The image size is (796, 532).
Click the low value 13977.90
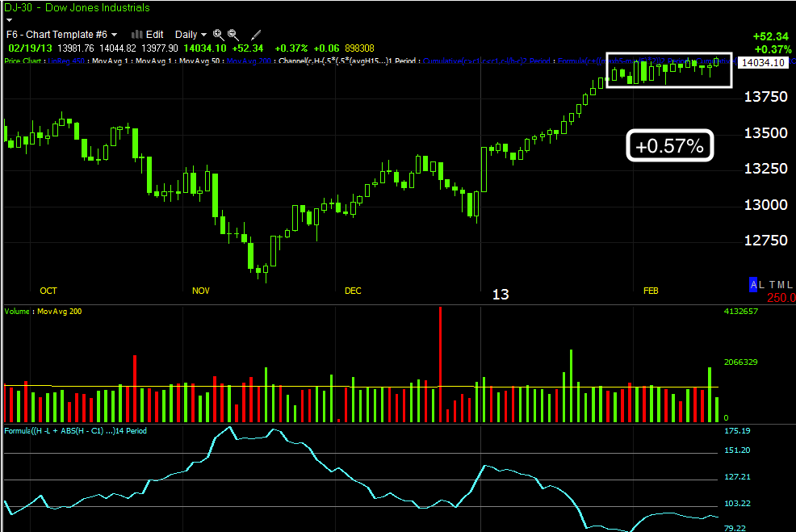tap(159, 48)
